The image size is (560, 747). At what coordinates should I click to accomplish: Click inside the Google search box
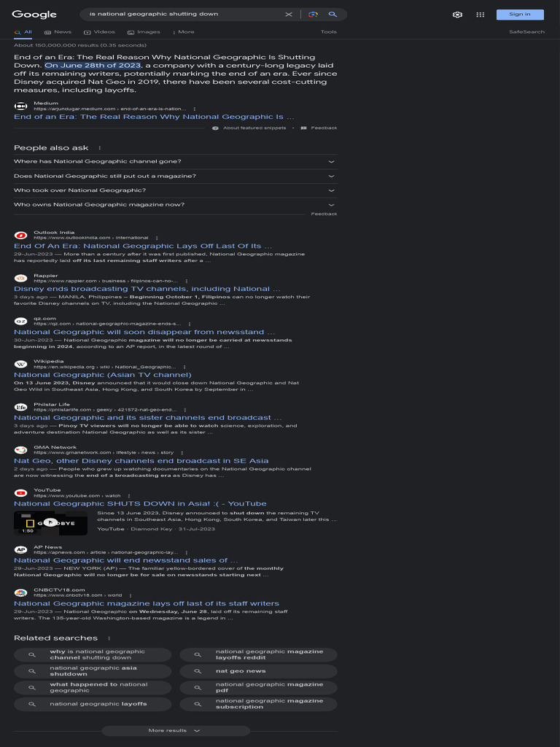click(186, 15)
